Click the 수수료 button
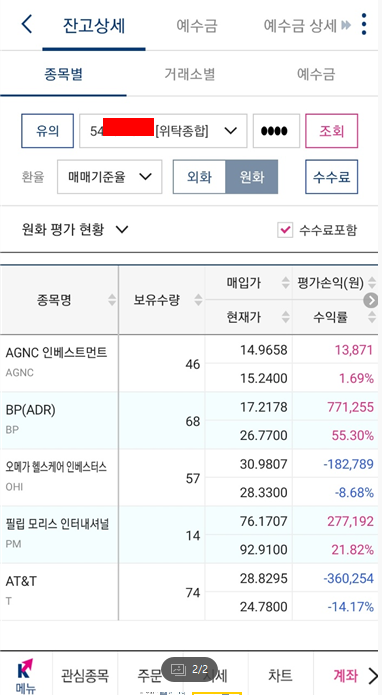This screenshot has height=695, width=382. (x=331, y=177)
